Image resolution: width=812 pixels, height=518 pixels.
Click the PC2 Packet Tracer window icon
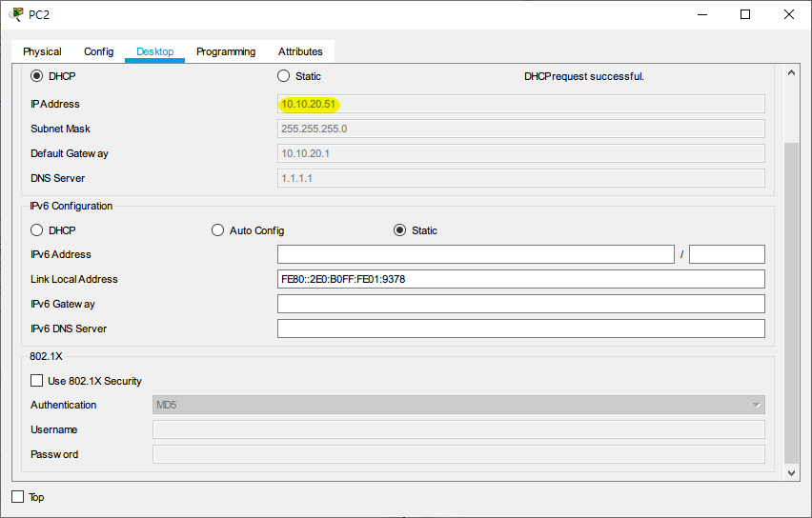point(15,14)
